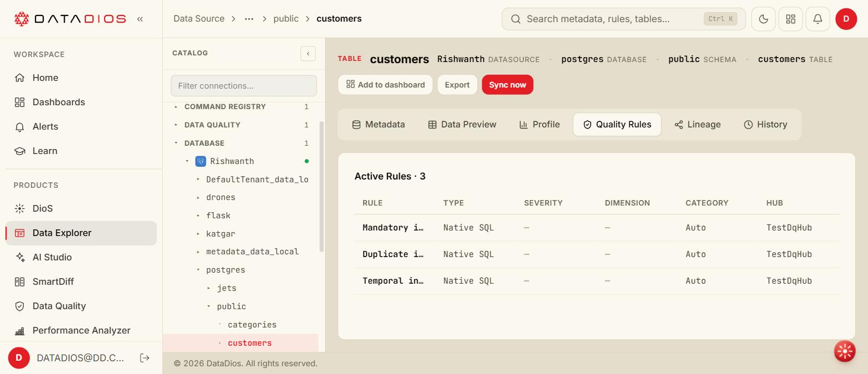Click the Rishwanth postgres datasource icon
This screenshot has height=374, width=868.
[201, 161]
